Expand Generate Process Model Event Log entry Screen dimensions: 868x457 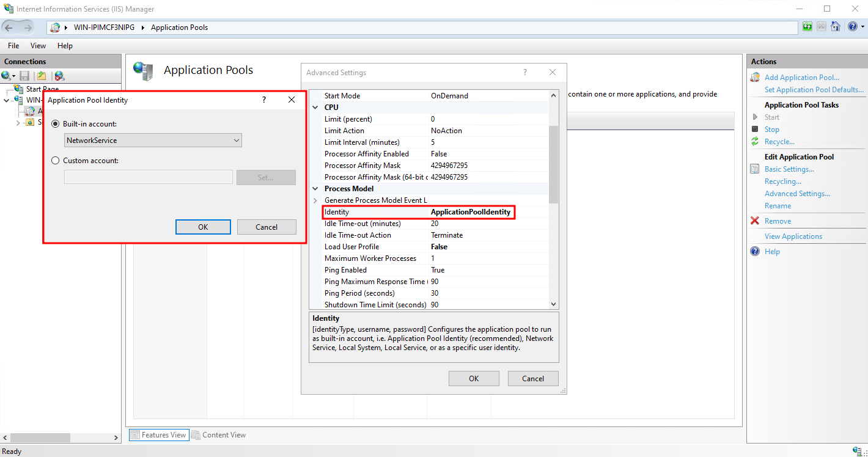[x=316, y=200]
